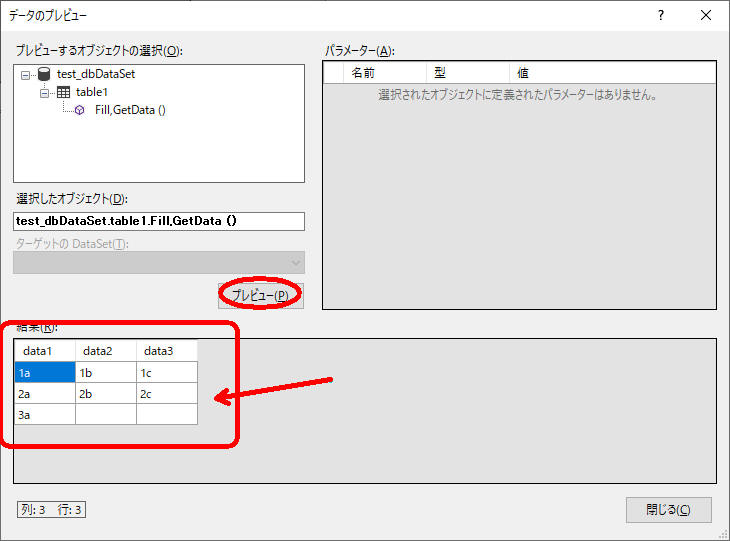Image resolution: width=730 pixels, height=541 pixels.
Task: Select the cell containing 1a
Action: click(x=44, y=372)
